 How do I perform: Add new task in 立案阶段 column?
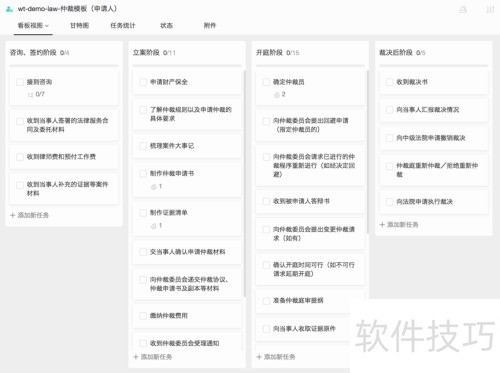153,357
